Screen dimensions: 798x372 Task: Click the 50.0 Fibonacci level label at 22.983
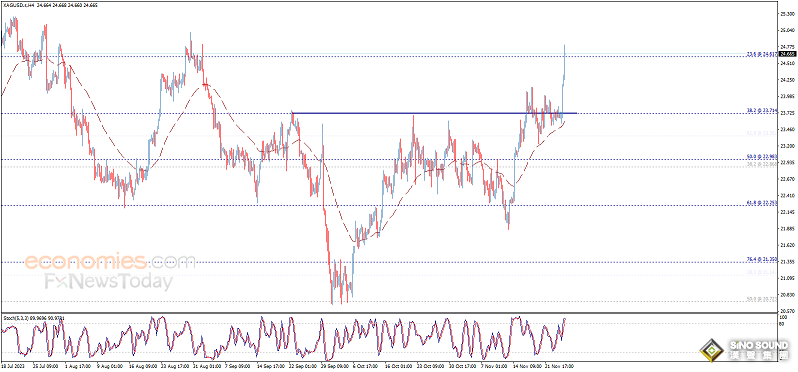[761, 156]
